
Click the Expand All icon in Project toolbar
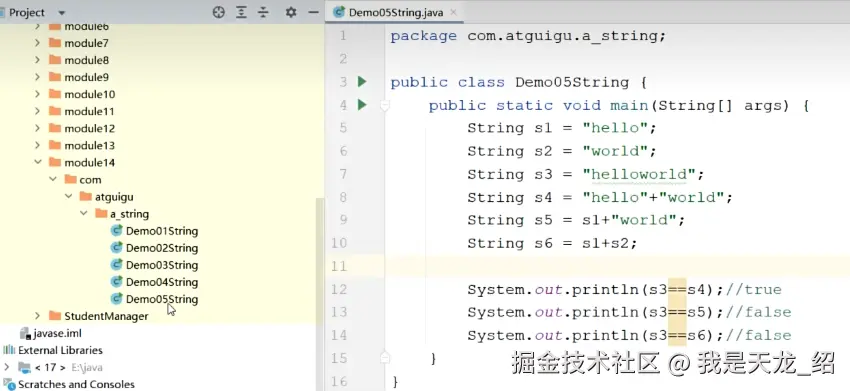(241, 12)
